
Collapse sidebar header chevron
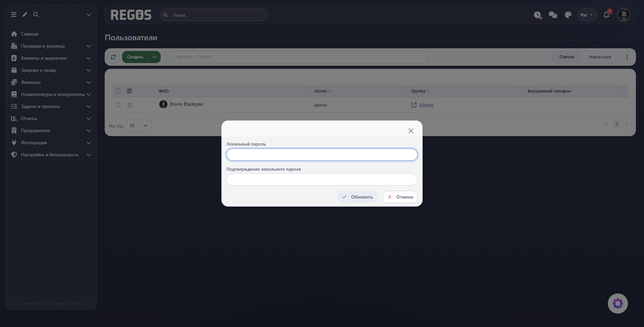[89, 15]
